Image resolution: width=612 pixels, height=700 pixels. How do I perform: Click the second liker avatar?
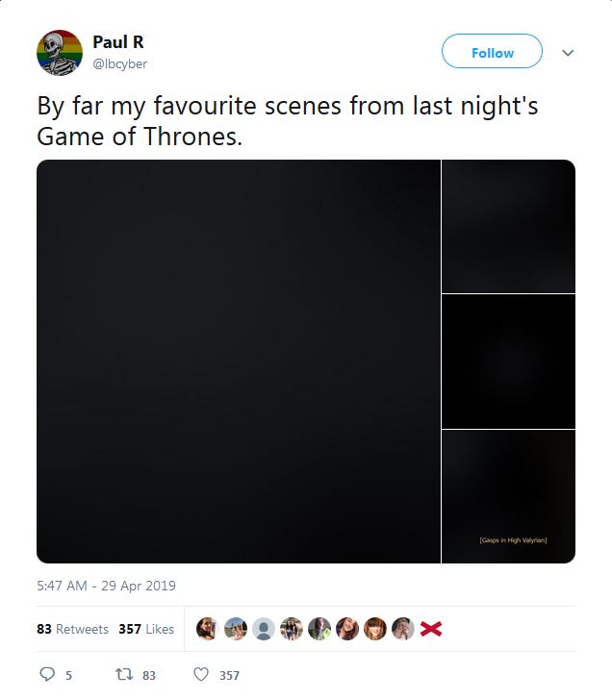coord(235,629)
